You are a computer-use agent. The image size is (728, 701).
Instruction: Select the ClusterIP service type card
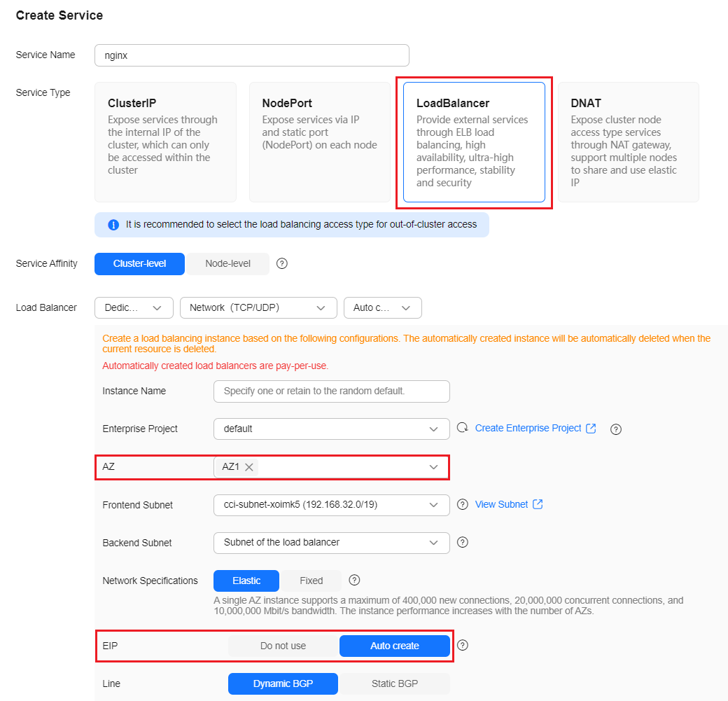pos(165,142)
